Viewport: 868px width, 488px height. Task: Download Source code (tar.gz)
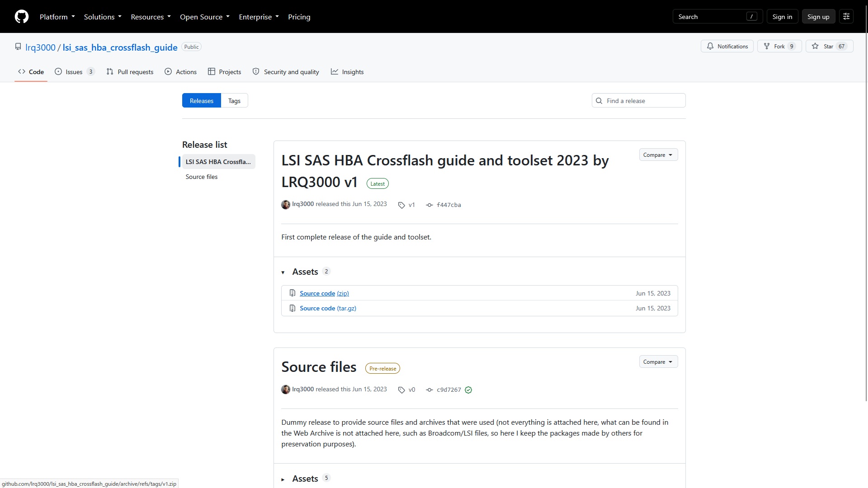[x=328, y=308]
